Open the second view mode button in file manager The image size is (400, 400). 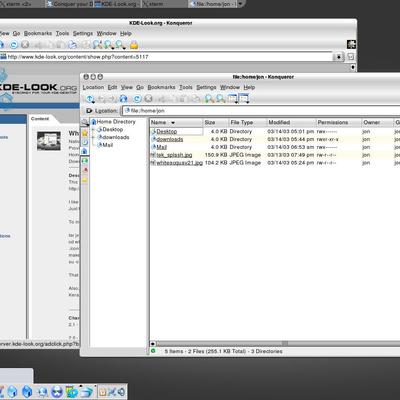244,99
